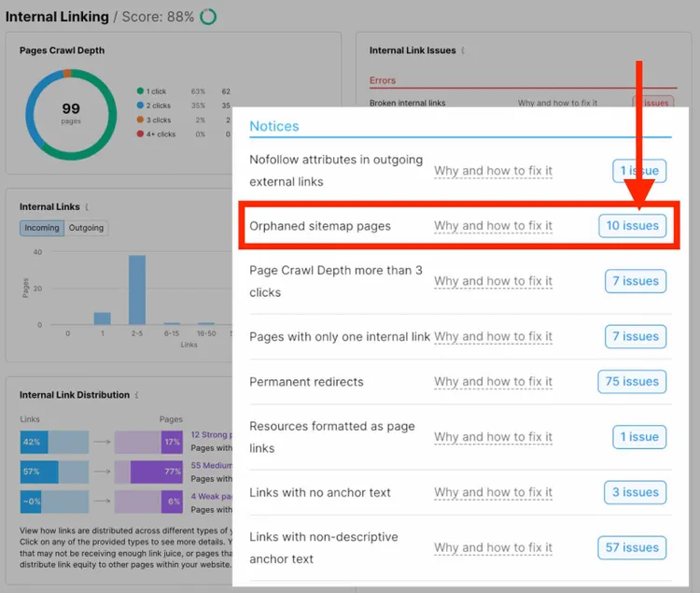Open 'Why and how to fix it' for non-descriptive anchor text
This screenshot has height=593, width=700.
coord(493,548)
